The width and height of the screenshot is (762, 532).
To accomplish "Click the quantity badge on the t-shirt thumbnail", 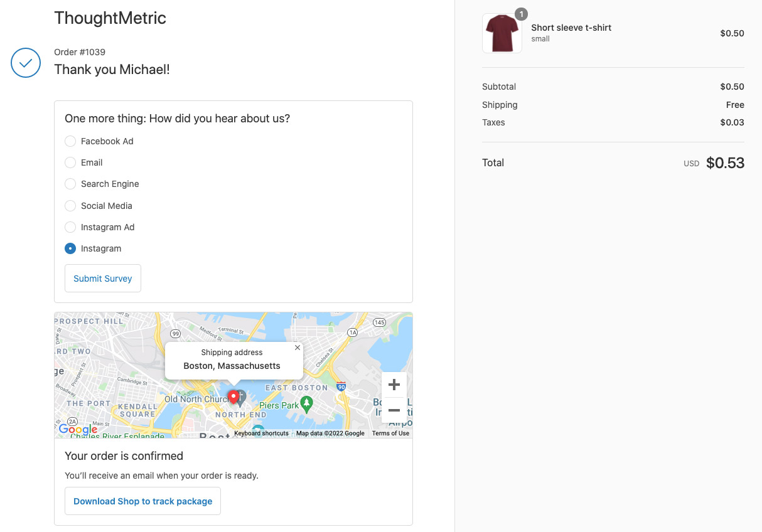I will coord(521,14).
